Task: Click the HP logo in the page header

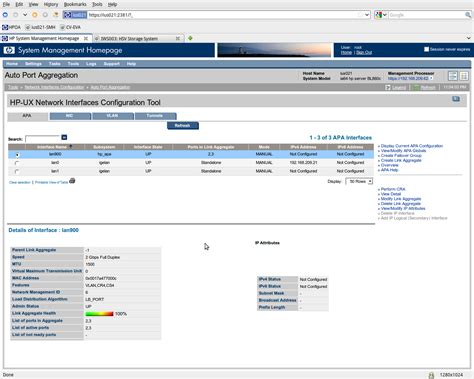Action: click(x=9, y=50)
